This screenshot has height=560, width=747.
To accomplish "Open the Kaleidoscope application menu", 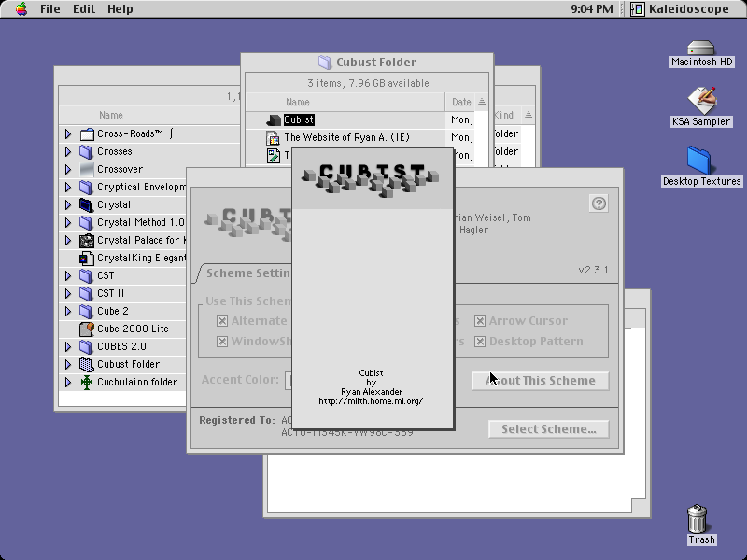I will 680,9.
